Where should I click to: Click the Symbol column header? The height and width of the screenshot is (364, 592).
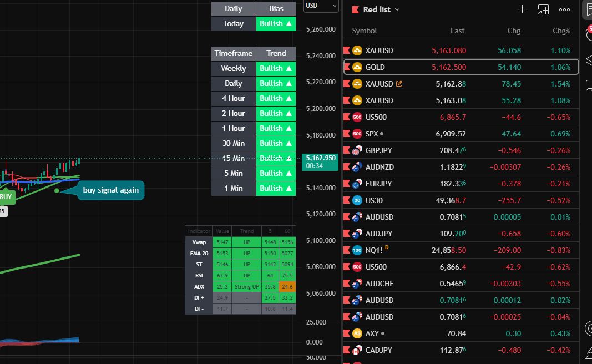click(365, 31)
